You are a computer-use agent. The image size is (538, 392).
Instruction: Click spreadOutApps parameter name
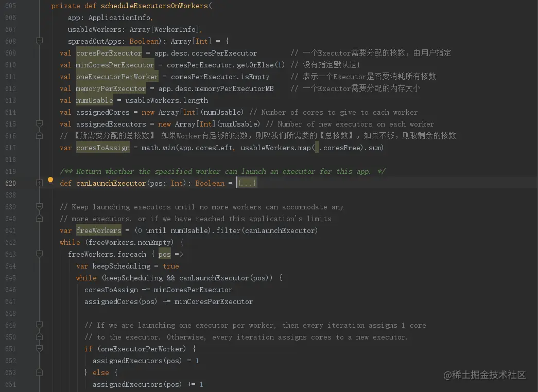[x=94, y=41]
